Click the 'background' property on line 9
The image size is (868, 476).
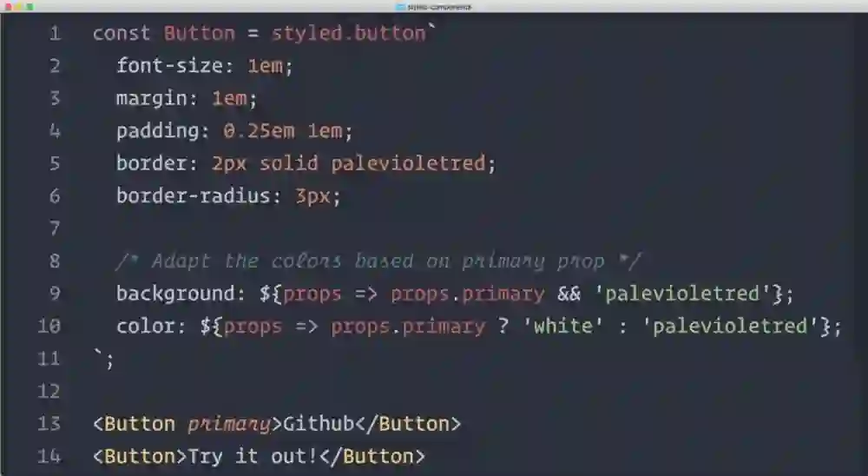pyautogui.click(x=175, y=293)
